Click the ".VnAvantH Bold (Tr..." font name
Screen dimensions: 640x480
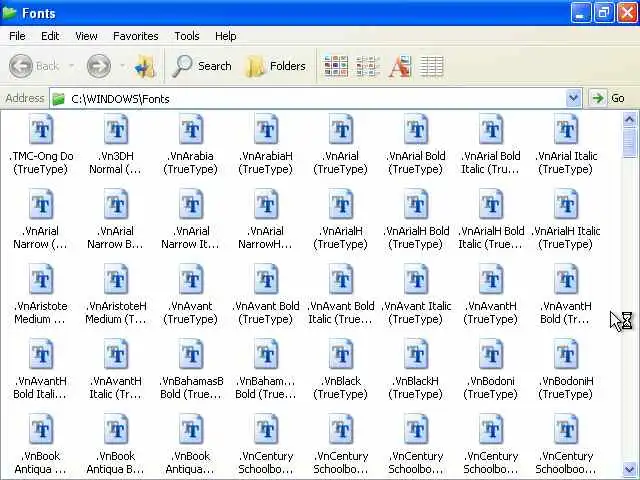click(x=565, y=313)
